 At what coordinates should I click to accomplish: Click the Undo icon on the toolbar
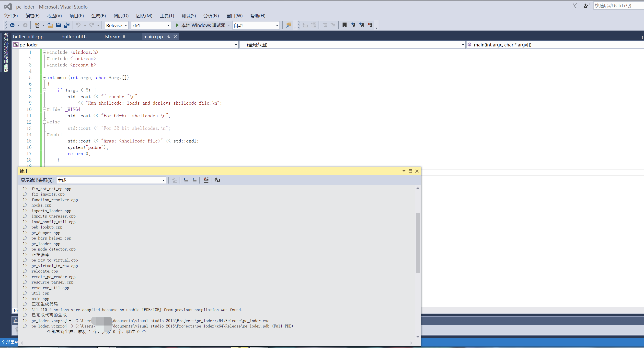[x=78, y=25]
